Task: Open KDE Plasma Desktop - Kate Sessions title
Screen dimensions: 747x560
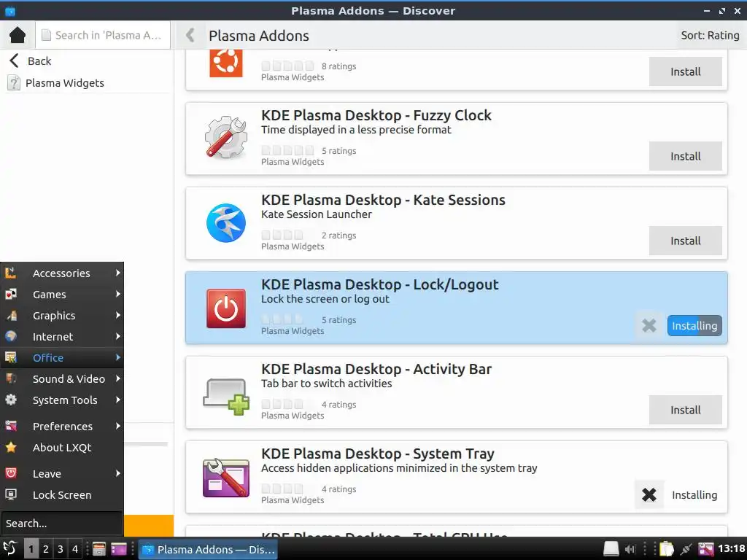Action: coord(383,200)
